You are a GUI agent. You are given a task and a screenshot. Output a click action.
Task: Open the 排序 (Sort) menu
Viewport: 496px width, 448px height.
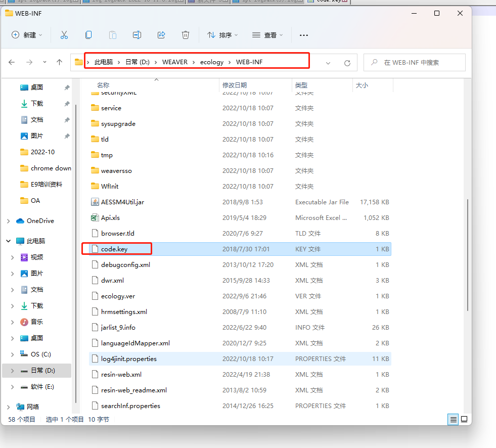222,35
